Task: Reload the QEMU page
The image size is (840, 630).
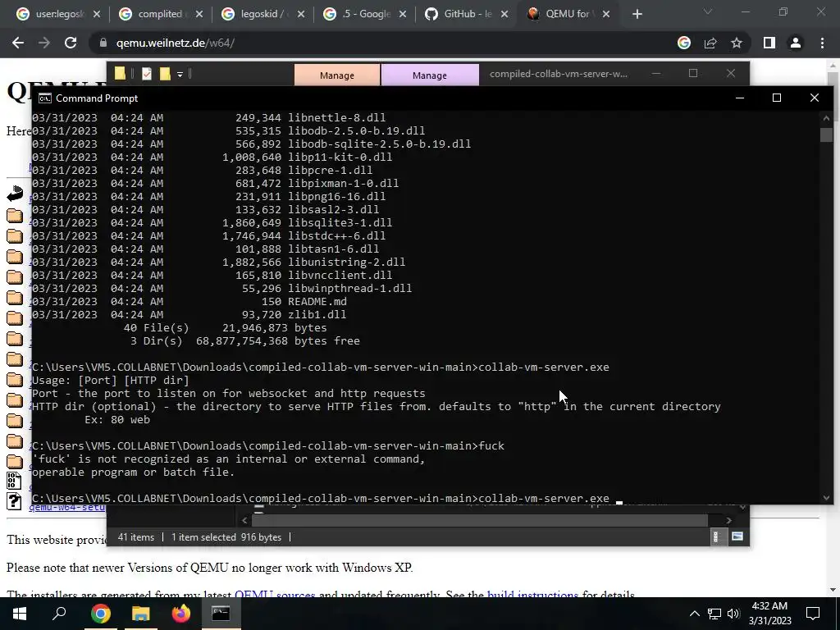Action: tap(71, 43)
